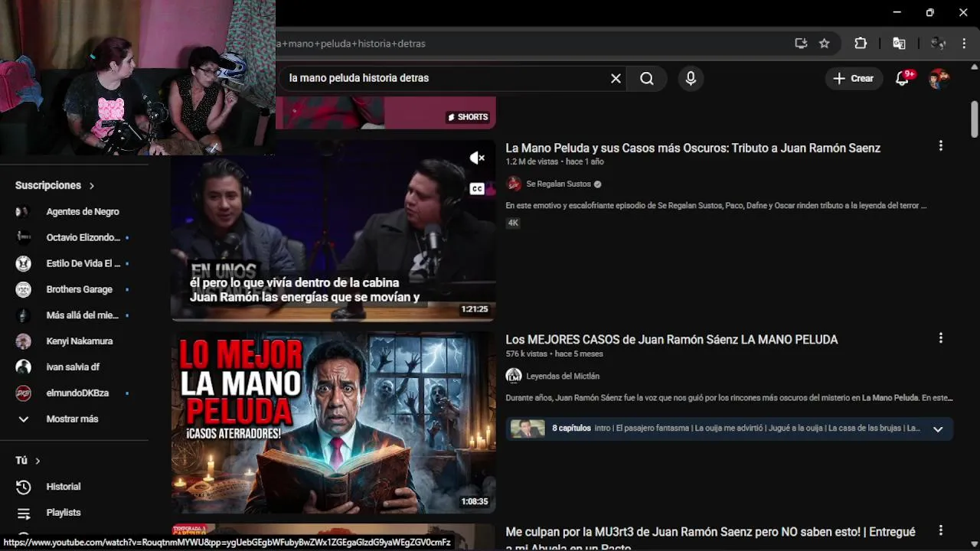
Task: Start voice search with microphone icon
Action: click(691, 78)
